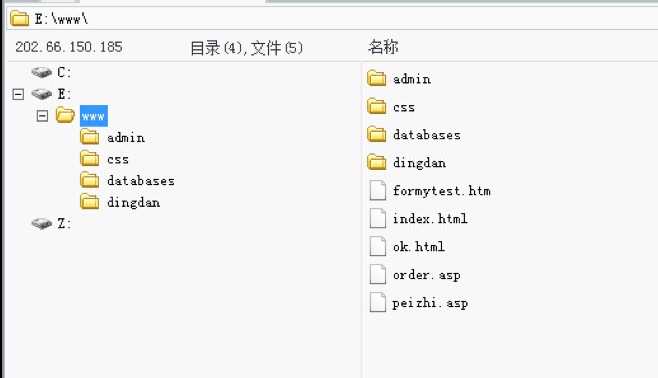Select the order.asp file
The width and height of the screenshot is (658, 378).
click(426, 275)
